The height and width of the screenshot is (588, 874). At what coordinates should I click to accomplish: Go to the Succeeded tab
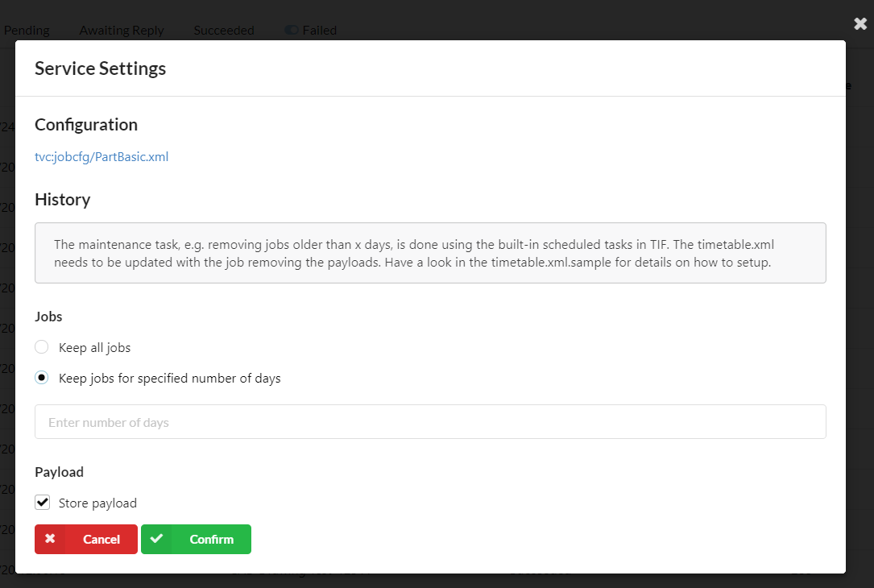(x=224, y=31)
